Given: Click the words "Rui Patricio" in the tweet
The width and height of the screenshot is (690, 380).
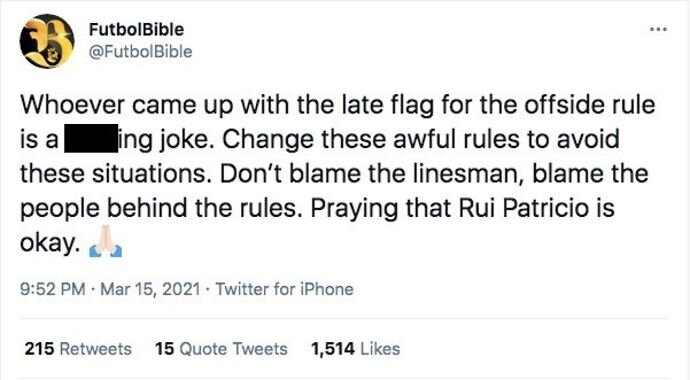Looking at the screenshot, I should pos(524,208).
